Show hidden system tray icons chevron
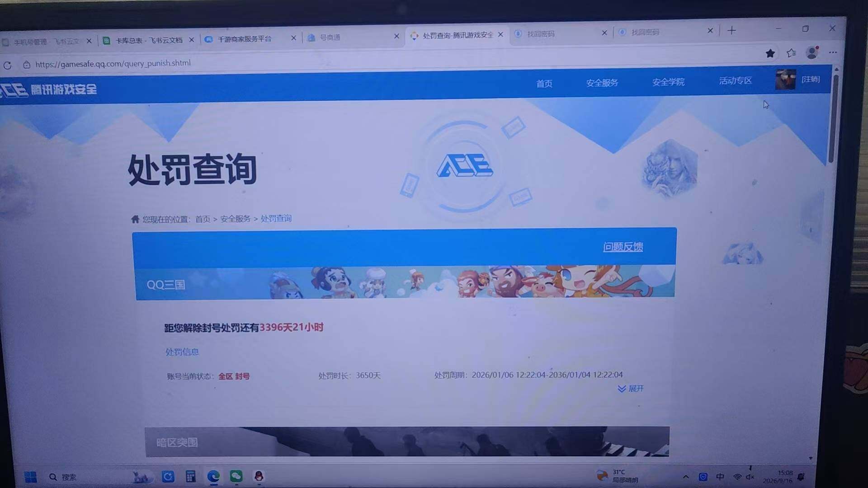 [686, 477]
